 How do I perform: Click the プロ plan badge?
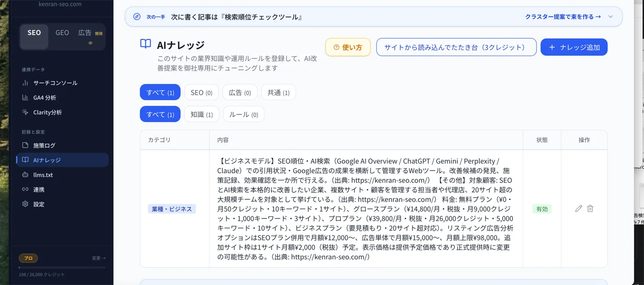click(28, 258)
